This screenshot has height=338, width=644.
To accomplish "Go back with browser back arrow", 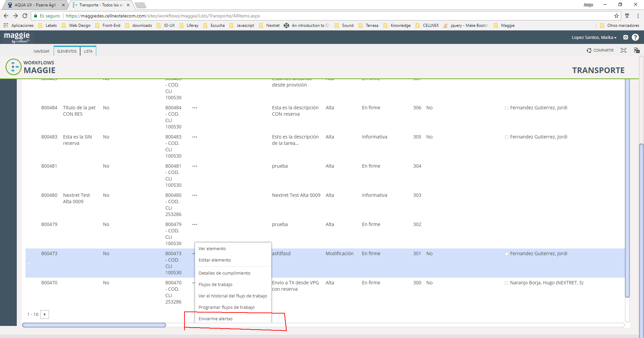I will click(x=6, y=16).
